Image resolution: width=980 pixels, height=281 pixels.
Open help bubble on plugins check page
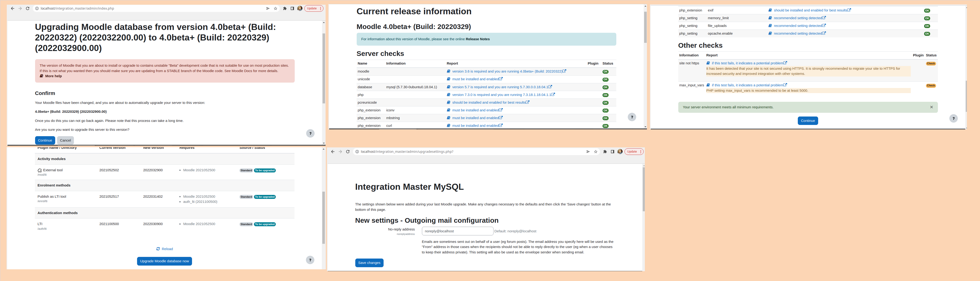coord(310,260)
